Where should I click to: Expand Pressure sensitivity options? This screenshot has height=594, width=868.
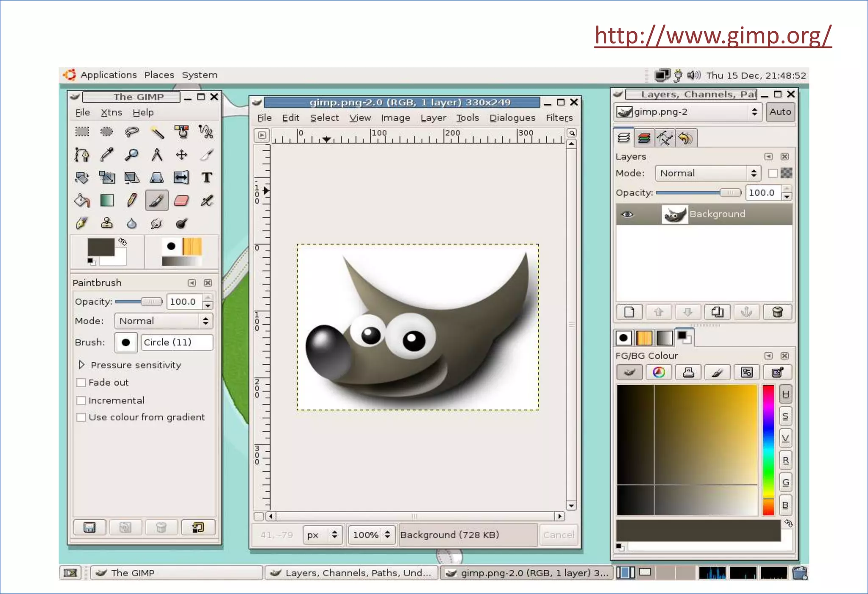(x=82, y=365)
